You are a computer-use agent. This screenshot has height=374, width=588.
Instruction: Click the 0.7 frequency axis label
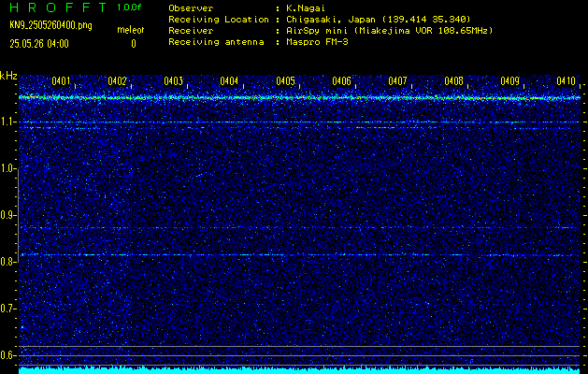[7, 309]
